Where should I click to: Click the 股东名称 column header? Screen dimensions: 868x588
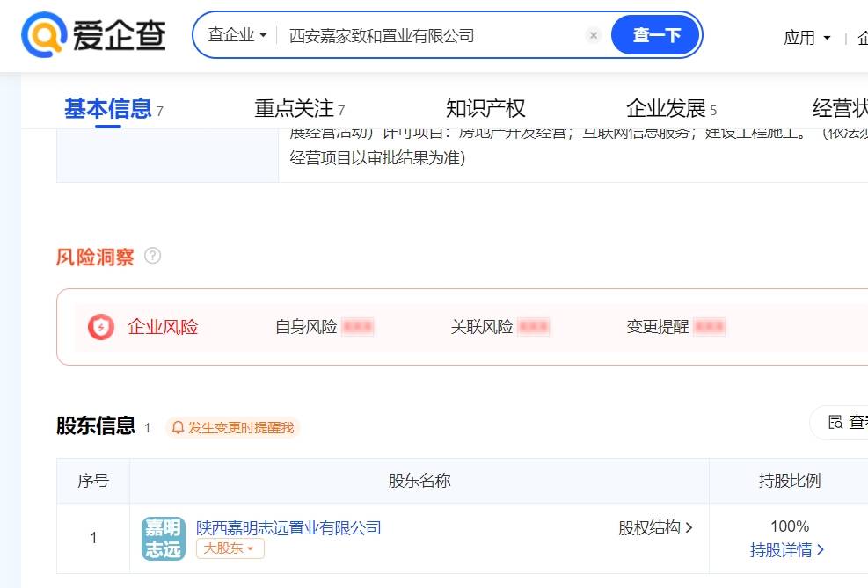click(x=419, y=480)
